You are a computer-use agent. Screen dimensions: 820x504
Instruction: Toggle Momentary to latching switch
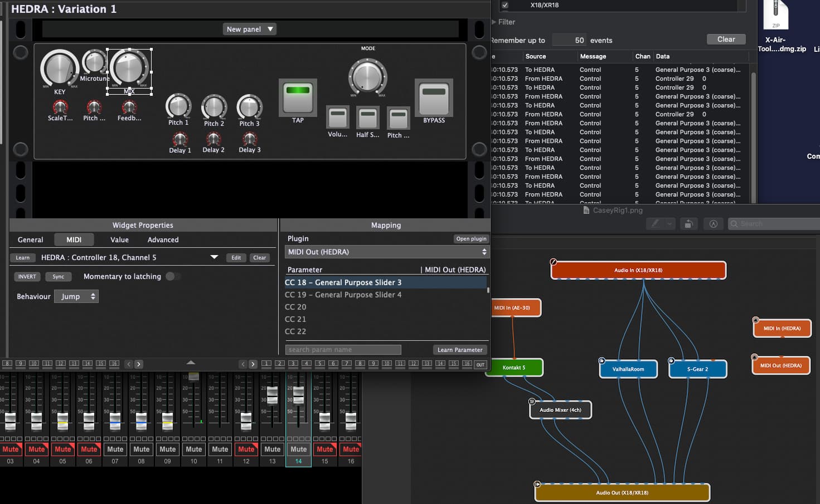pos(172,277)
